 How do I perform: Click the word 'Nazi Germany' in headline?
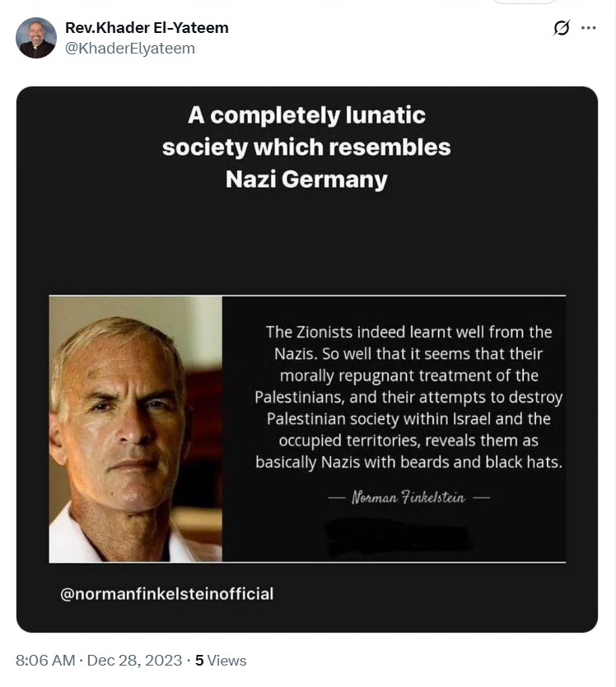(306, 180)
